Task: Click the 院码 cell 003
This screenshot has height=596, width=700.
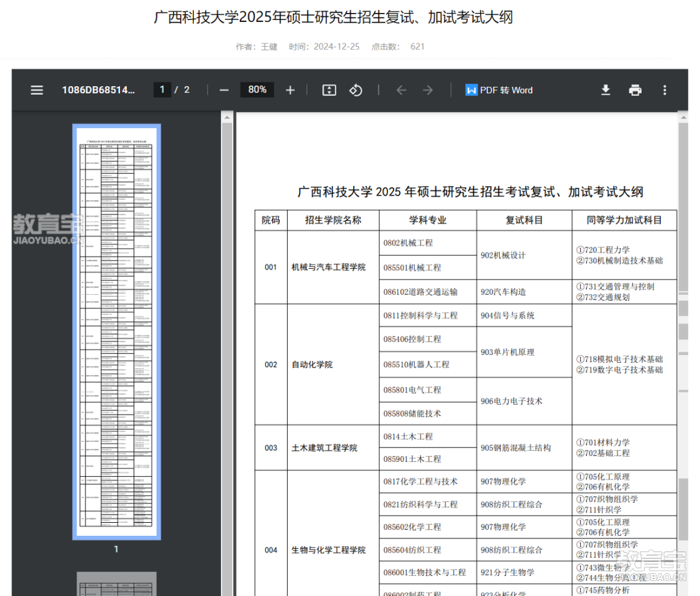Action: pos(271,448)
